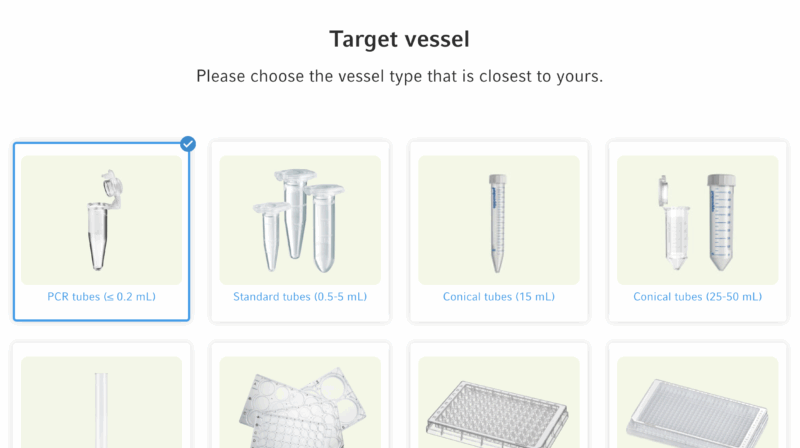Viewport: 800px width, 448px height.
Task: Pick the 15 mL conical tube image
Action: tap(499, 220)
